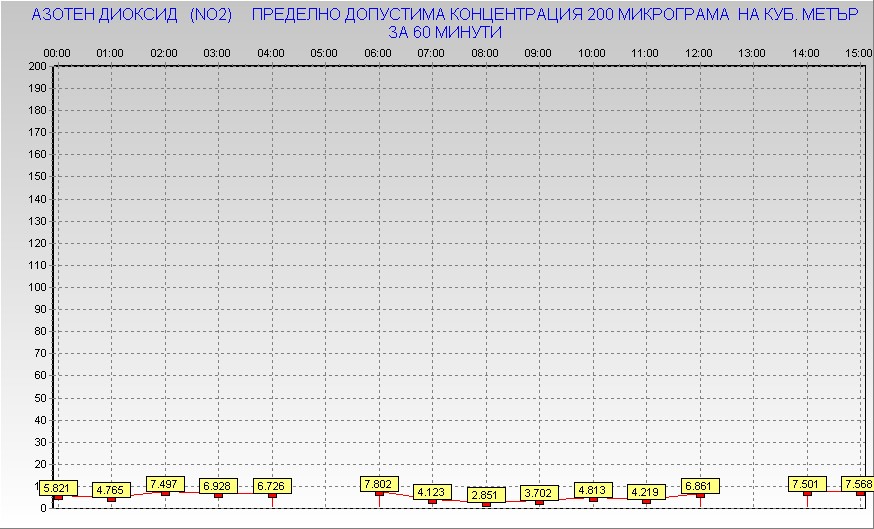Click the 4.813 data label
Image resolution: width=874 pixels, height=529 pixels.
click(593, 491)
